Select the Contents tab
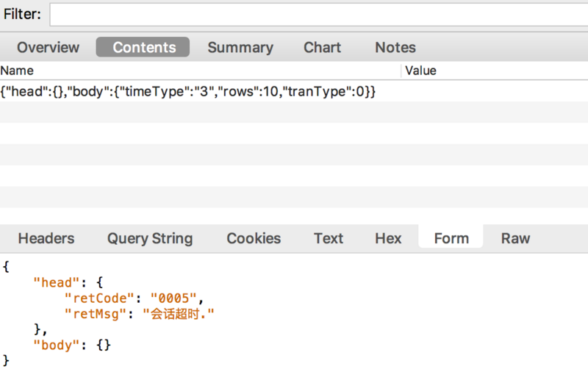 coord(144,48)
